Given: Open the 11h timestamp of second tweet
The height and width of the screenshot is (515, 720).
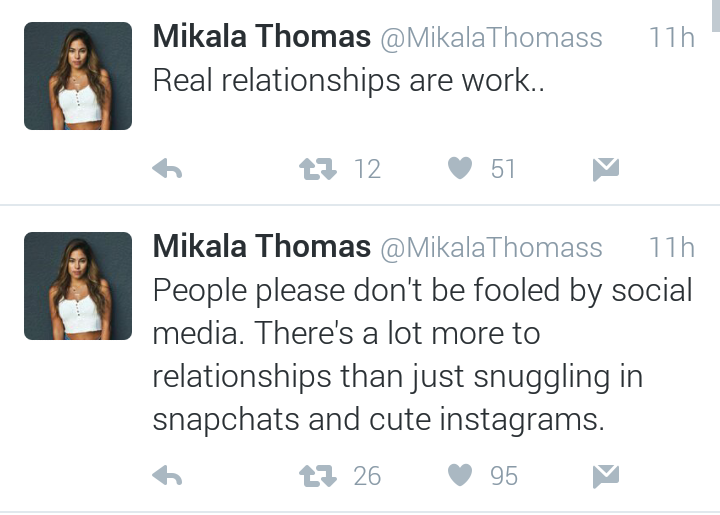Looking at the screenshot, I should (x=671, y=247).
